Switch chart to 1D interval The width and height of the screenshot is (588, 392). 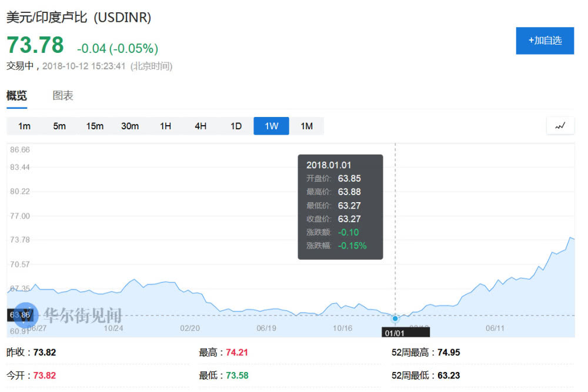point(236,126)
